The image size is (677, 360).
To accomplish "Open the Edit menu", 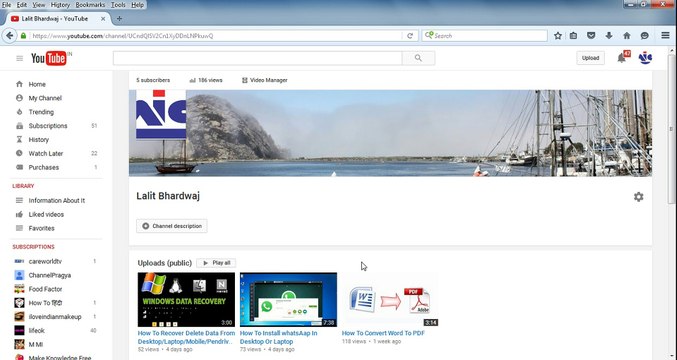I will click(x=22, y=5).
